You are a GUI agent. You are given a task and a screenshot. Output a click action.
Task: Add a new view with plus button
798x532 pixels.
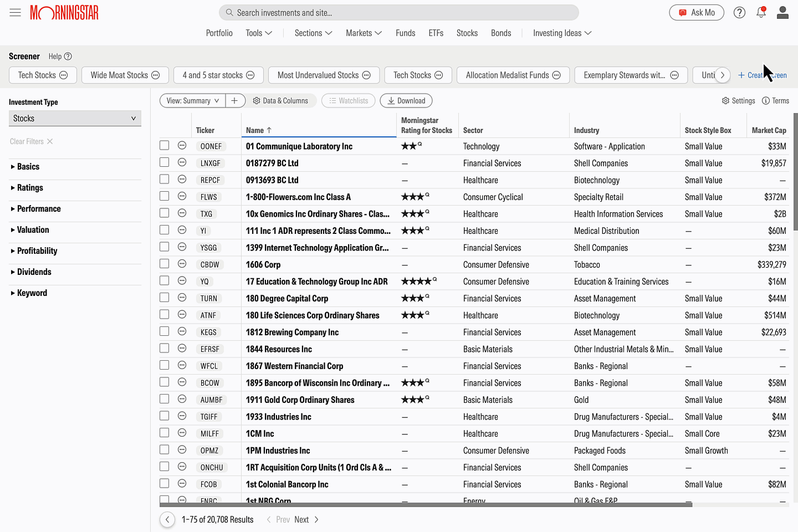click(x=234, y=101)
